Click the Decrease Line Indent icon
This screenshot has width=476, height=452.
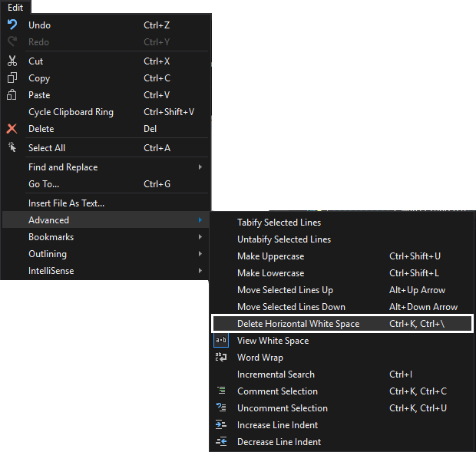point(221,442)
